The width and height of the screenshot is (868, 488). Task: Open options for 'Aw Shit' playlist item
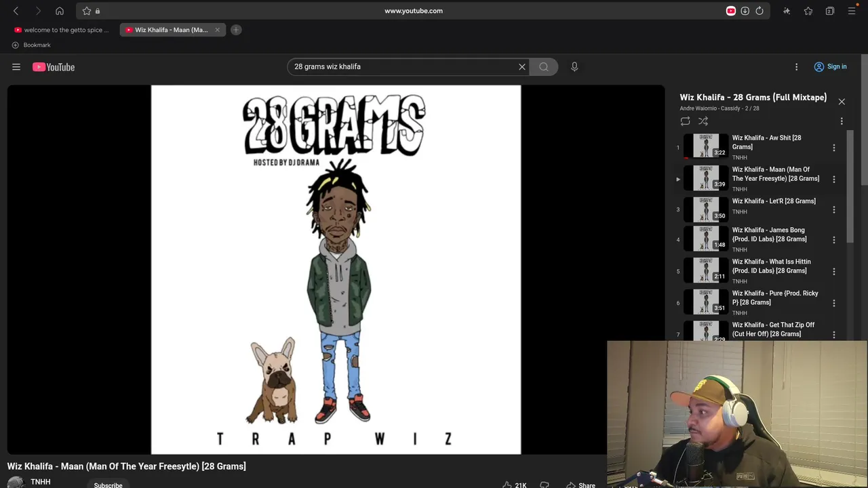point(834,148)
